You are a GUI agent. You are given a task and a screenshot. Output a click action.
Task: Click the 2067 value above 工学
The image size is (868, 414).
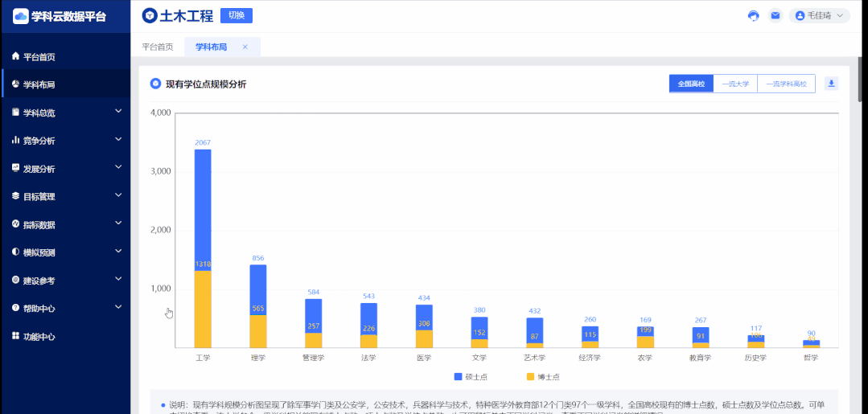click(x=203, y=143)
